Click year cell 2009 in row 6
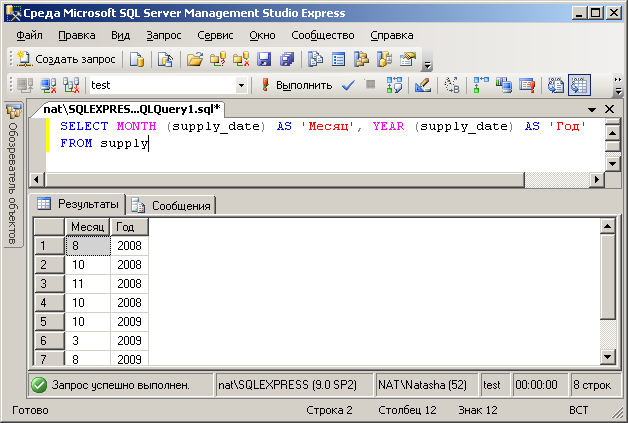 tap(129, 341)
